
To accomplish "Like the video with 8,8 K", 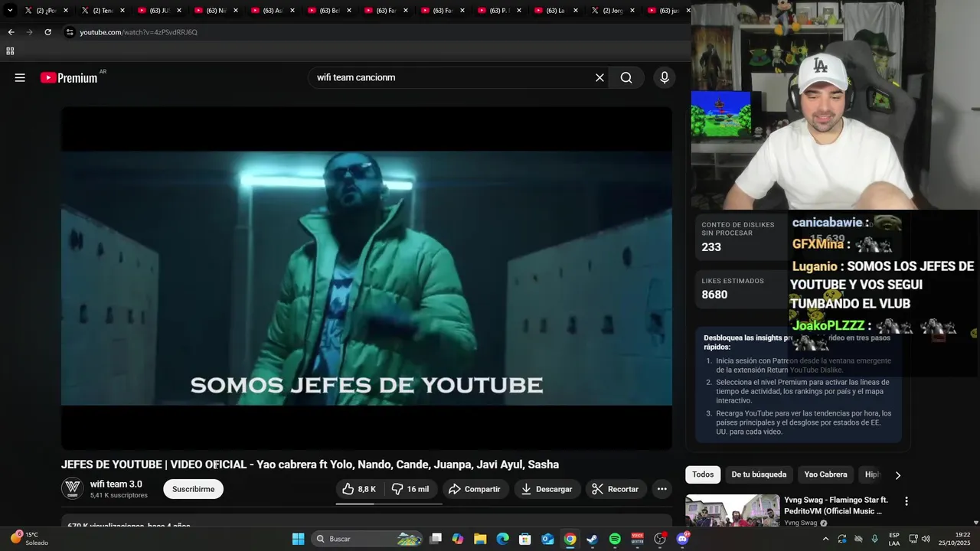I will [359, 489].
